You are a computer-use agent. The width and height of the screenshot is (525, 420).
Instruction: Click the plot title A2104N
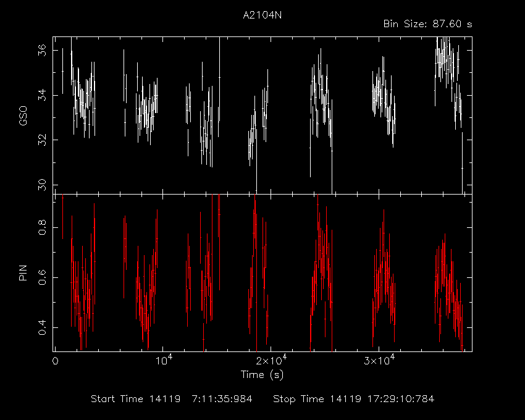[262, 15]
